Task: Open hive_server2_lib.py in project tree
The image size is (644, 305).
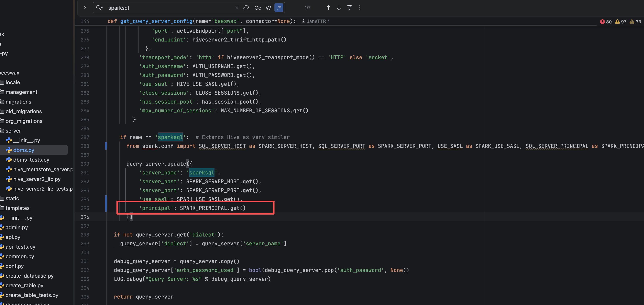Action: (37, 179)
